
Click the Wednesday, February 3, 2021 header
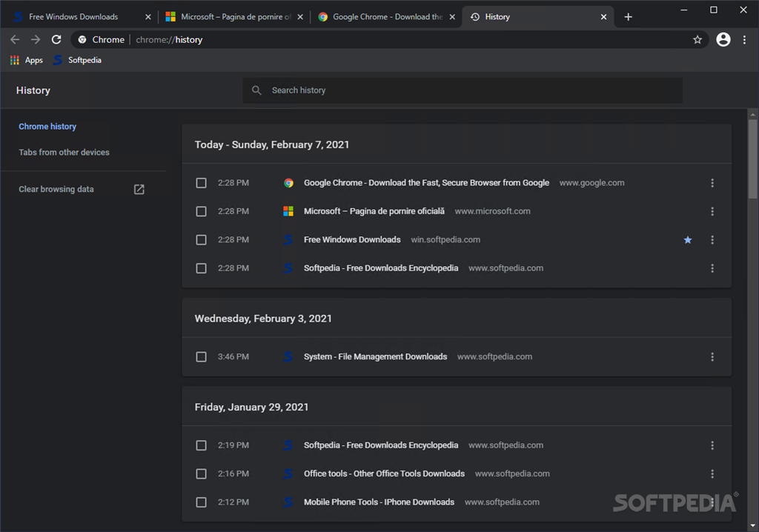point(263,319)
